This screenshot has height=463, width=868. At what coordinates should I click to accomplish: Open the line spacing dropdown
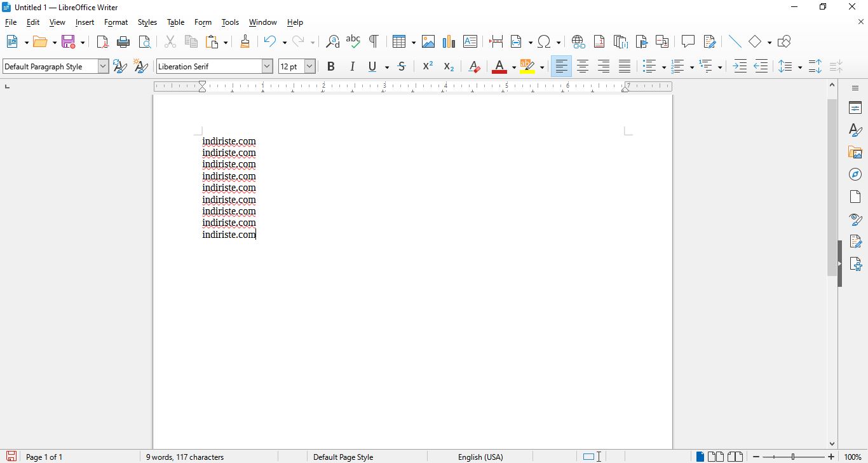(800, 67)
